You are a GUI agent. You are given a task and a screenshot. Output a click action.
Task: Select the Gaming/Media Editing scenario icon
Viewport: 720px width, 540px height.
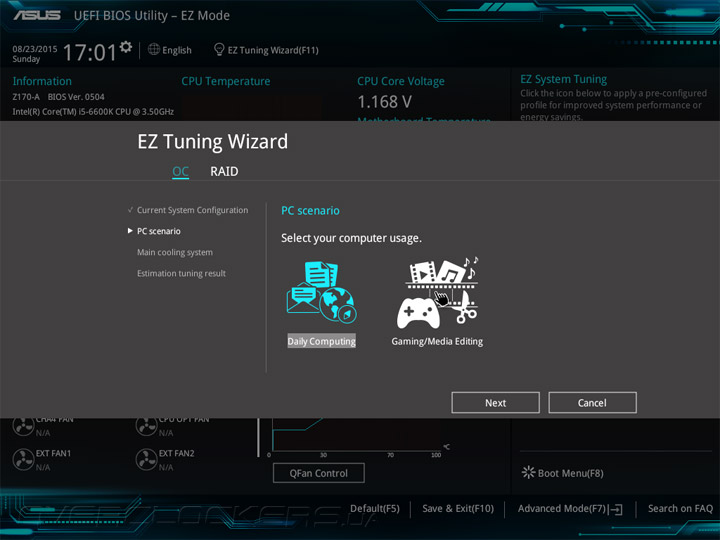tap(438, 292)
